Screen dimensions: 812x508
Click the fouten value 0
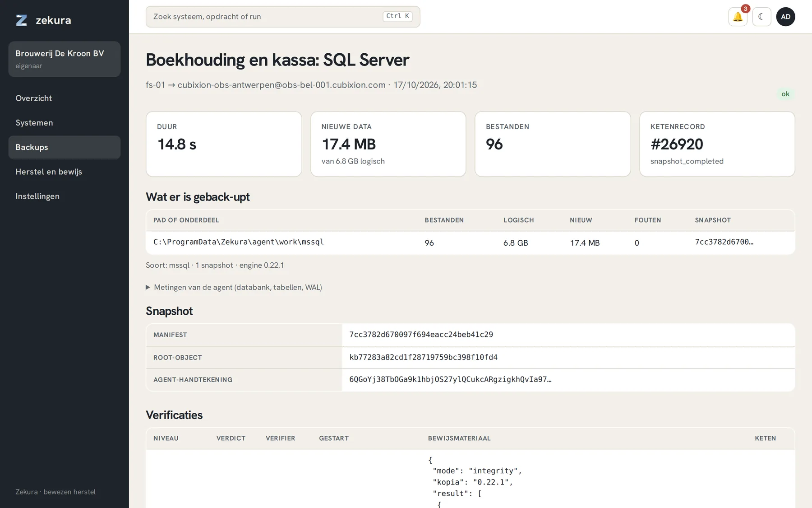(x=637, y=243)
